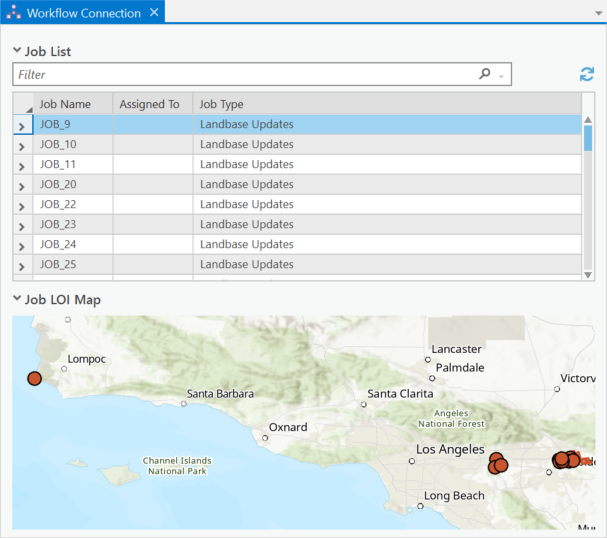The height and width of the screenshot is (538, 607).
Task: Click into the Filter text field
Action: [240, 75]
